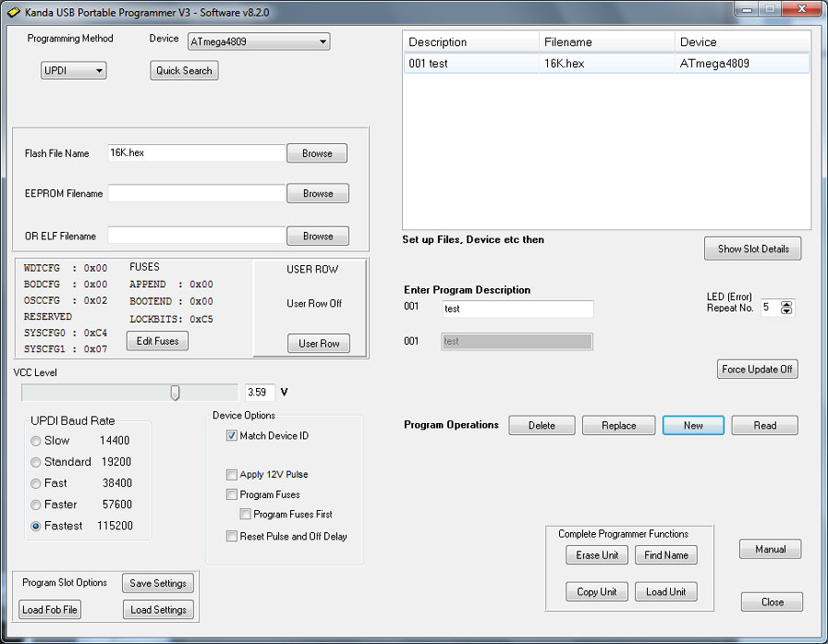Viewport: 828px width, 644px height.
Task: Select the Fastest 115200 baud rate
Action: coord(36,527)
